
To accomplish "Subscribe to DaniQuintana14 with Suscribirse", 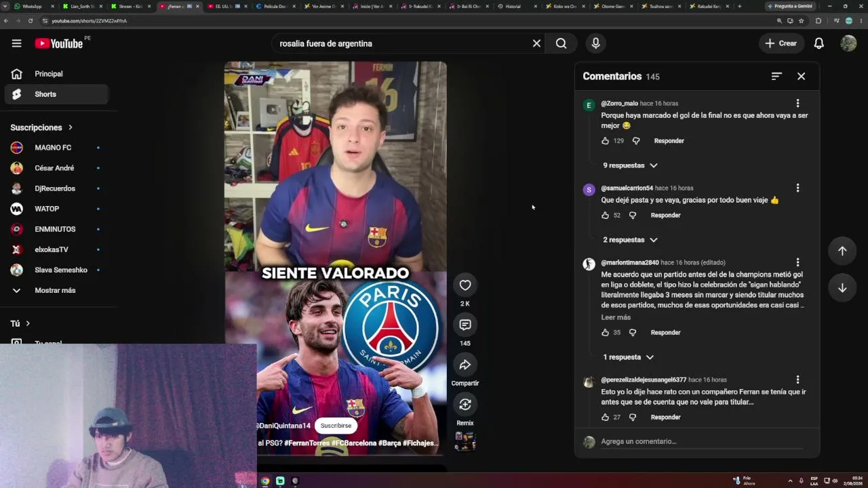I will click(336, 426).
